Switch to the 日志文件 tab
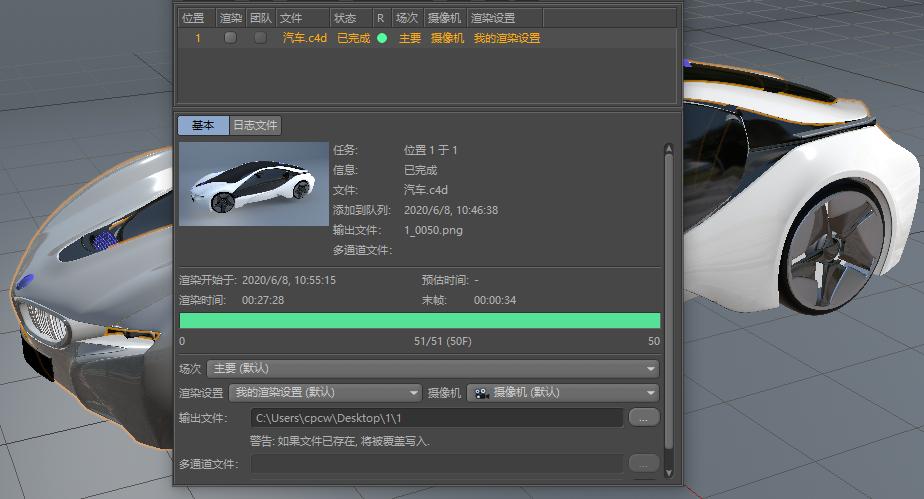The image size is (924, 499). tap(255, 125)
